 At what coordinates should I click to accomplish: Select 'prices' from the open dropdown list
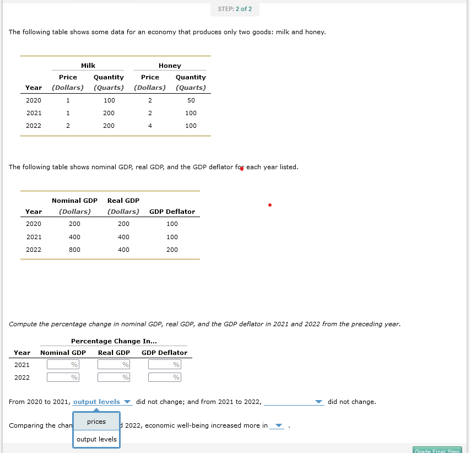96,422
